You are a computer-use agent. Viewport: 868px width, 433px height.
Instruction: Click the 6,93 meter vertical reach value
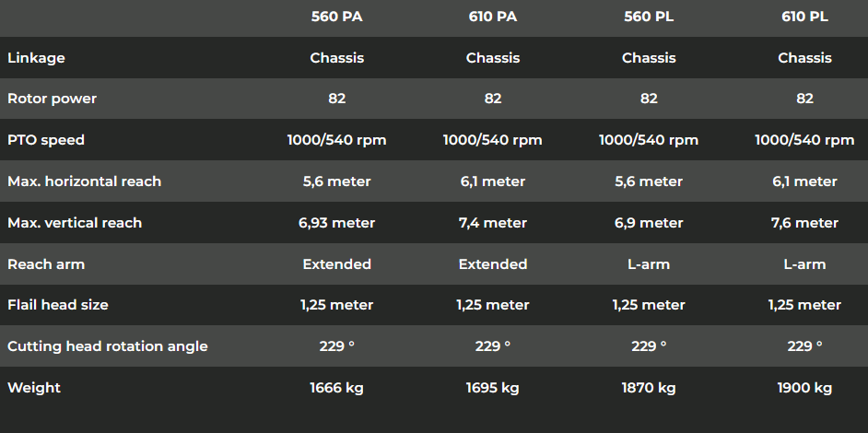pyautogui.click(x=336, y=223)
